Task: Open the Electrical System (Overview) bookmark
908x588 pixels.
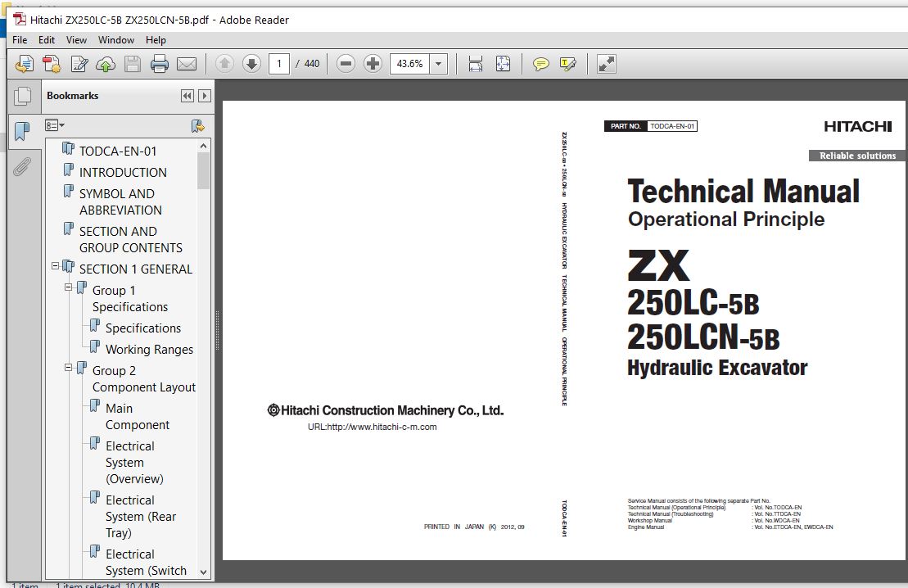Action: coord(134,462)
